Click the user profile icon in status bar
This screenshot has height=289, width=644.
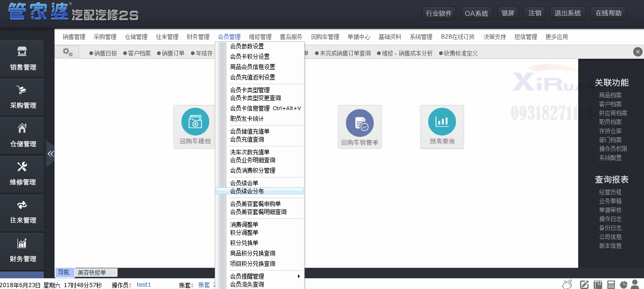click(636, 285)
